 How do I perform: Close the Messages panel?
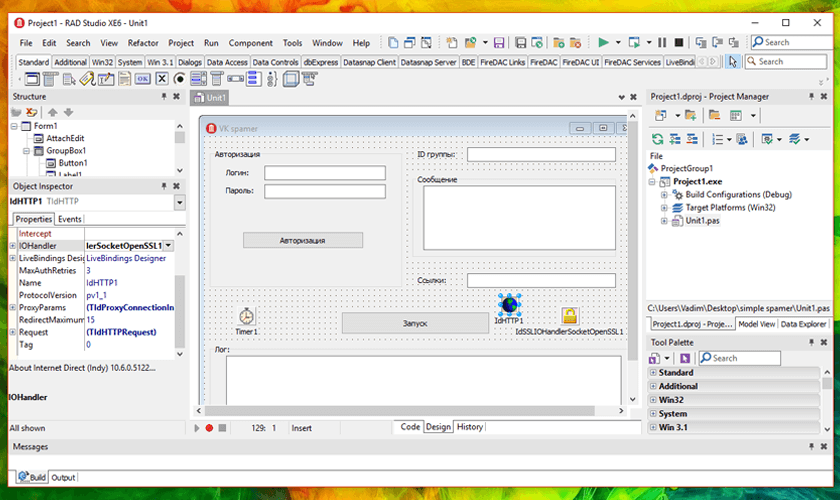click(x=824, y=446)
